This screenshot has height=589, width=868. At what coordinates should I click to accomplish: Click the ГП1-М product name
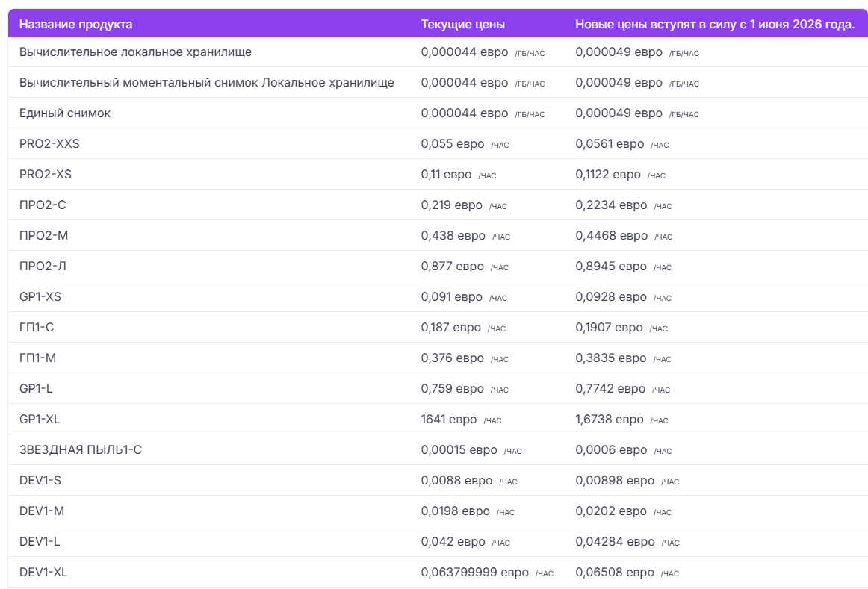37,358
